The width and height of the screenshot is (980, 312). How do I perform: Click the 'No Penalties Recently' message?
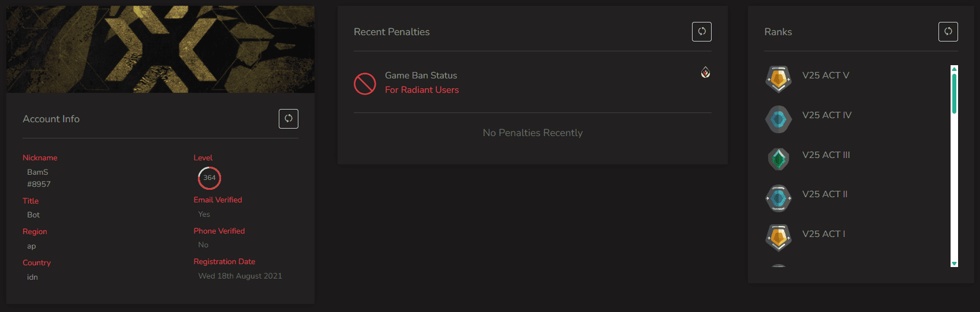533,133
